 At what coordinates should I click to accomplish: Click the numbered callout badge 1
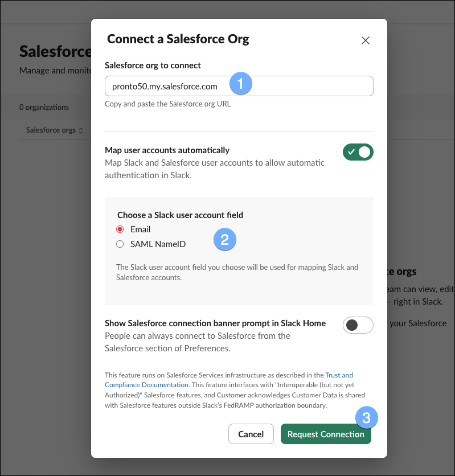pyautogui.click(x=241, y=83)
